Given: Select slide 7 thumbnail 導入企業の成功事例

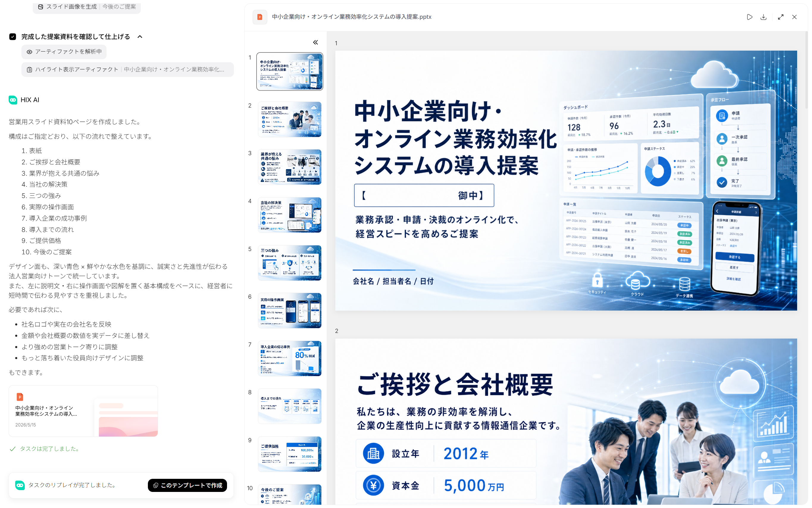Looking at the screenshot, I should (x=289, y=359).
